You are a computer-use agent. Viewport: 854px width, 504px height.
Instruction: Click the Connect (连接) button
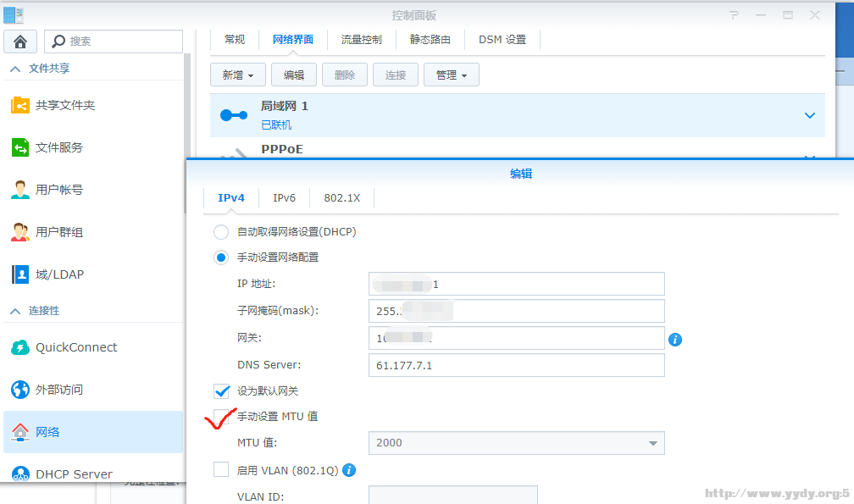coord(396,75)
